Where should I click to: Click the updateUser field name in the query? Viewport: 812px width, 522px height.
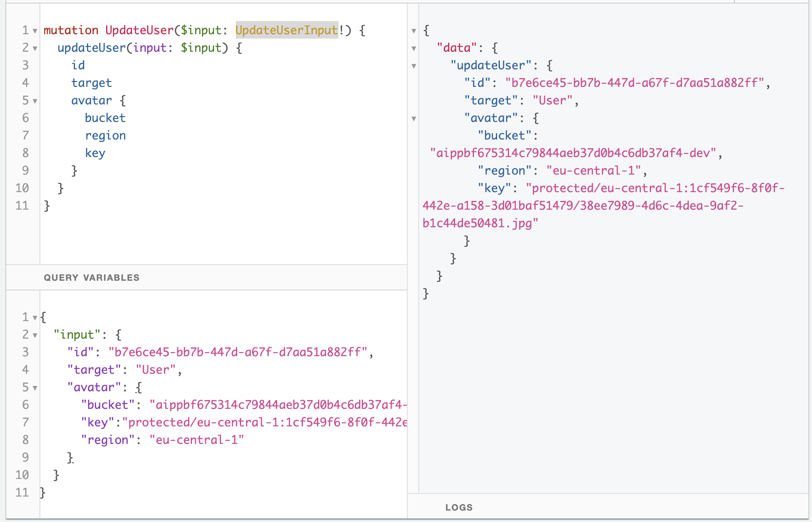[x=91, y=48]
